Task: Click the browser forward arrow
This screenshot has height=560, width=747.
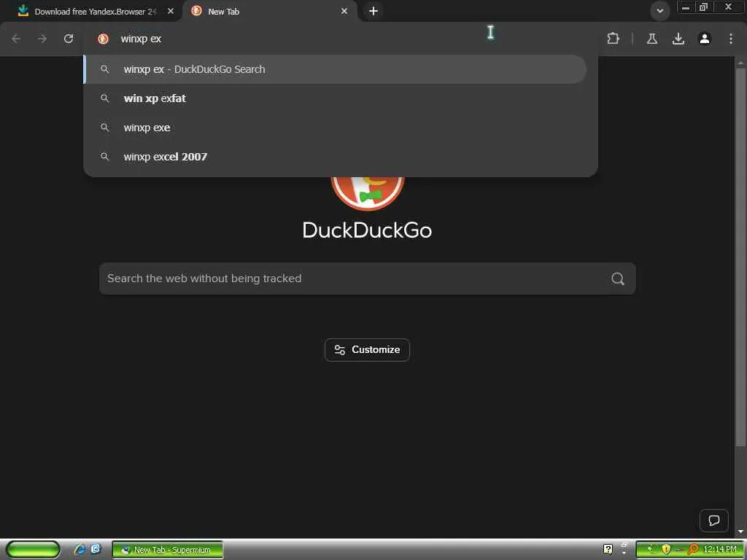Action: point(42,39)
